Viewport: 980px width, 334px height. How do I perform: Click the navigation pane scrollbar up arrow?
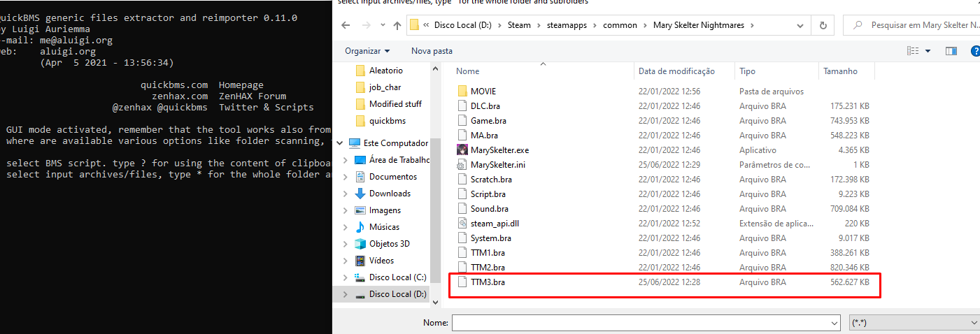click(x=436, y=68)
